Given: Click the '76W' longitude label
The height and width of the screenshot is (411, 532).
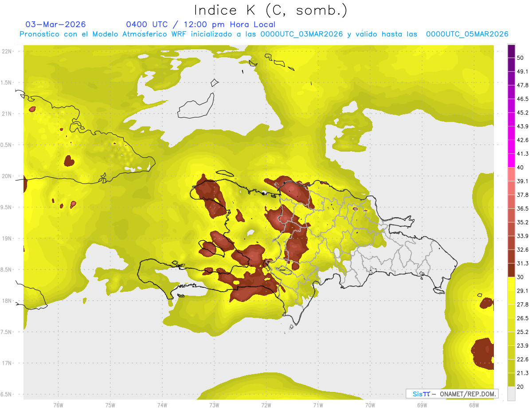Looking at the screenshot, I should (58, 405).
